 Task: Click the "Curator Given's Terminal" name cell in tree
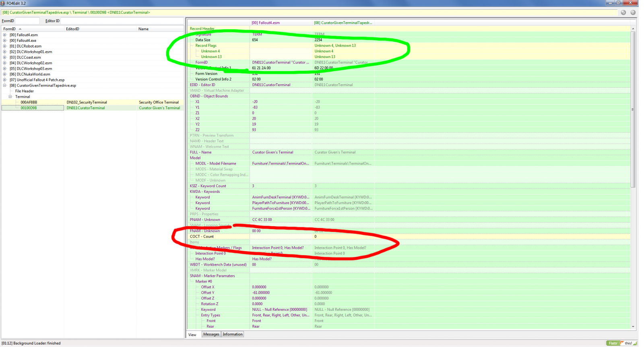coord(159,108)
